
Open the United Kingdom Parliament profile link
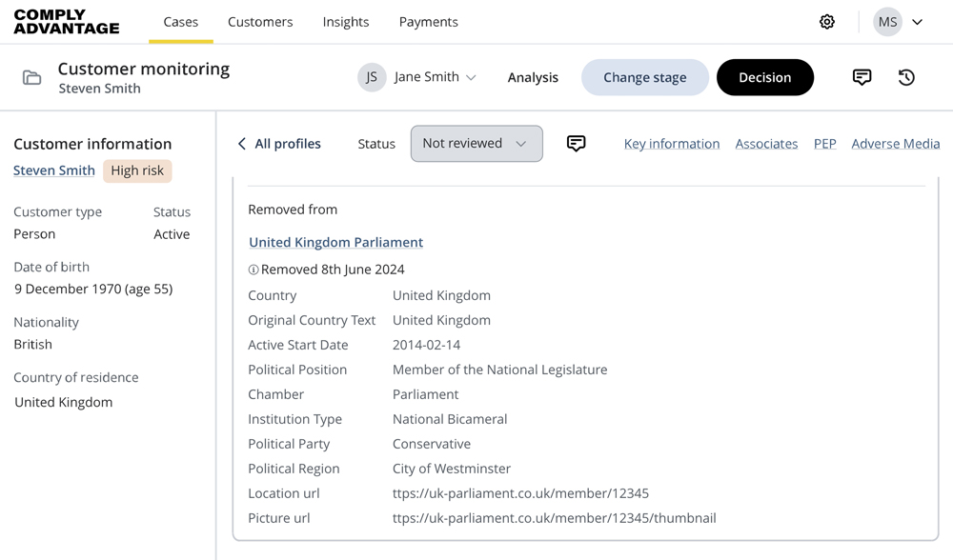click(x=335, y=242)
